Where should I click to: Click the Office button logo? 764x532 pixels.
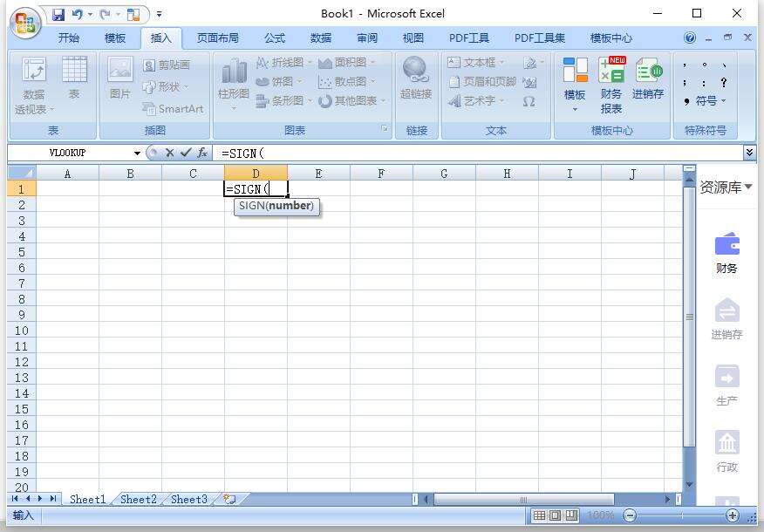pos(26,23)
